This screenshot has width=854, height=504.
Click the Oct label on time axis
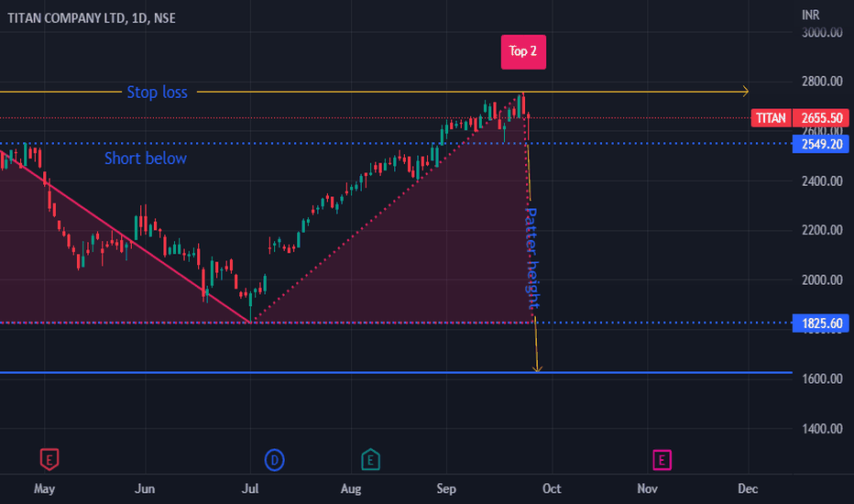tap(552, 488)
